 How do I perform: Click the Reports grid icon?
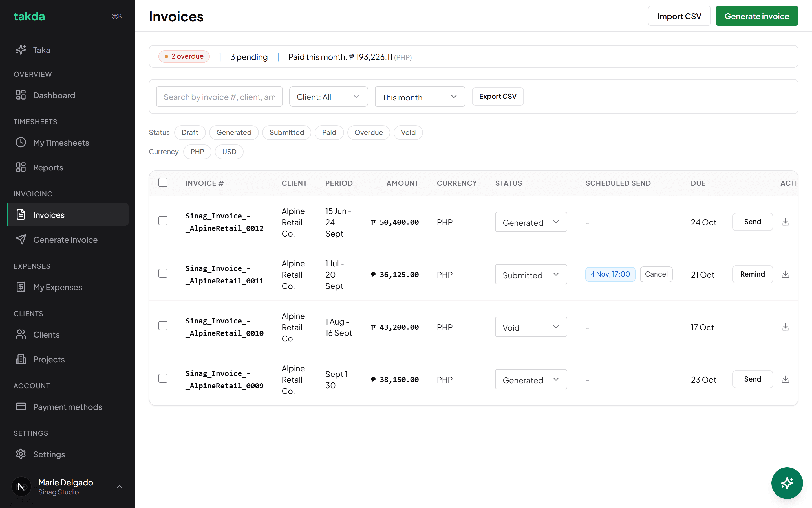[21, 167]
